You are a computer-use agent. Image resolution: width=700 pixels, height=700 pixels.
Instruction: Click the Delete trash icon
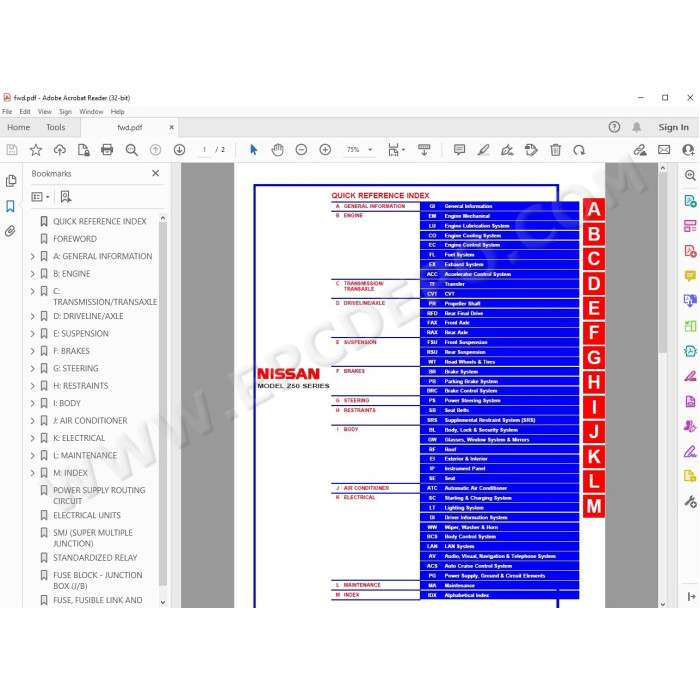tap(555, 150)
